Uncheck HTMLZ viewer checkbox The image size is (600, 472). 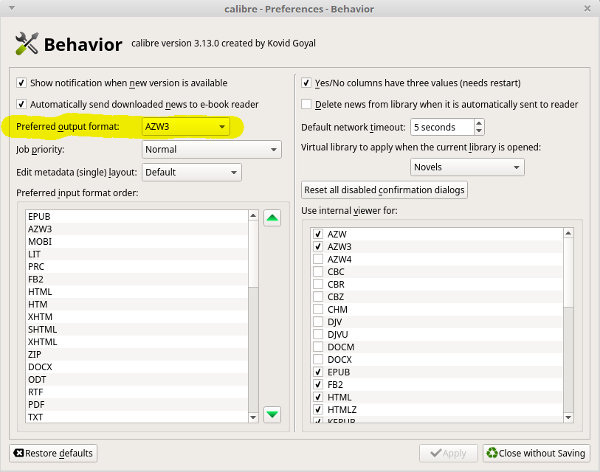point(318,410)
